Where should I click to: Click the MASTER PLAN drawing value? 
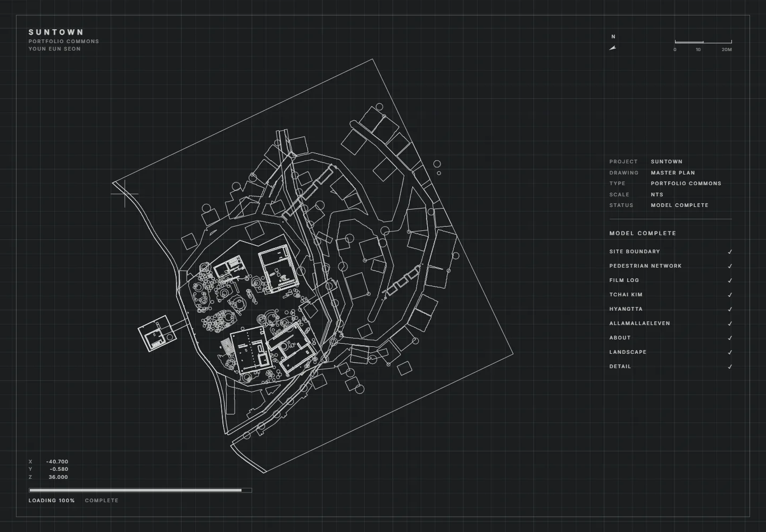pos(673,173)
